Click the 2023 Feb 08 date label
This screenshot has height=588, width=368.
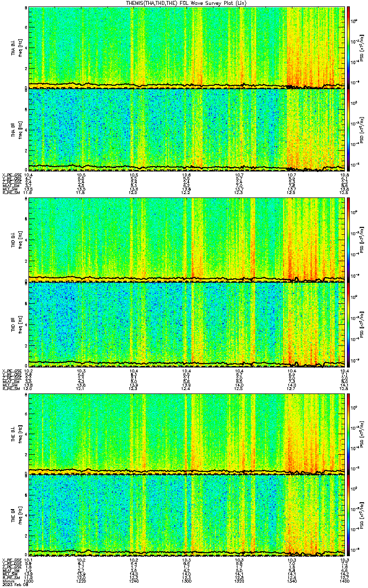pos(12,584)
